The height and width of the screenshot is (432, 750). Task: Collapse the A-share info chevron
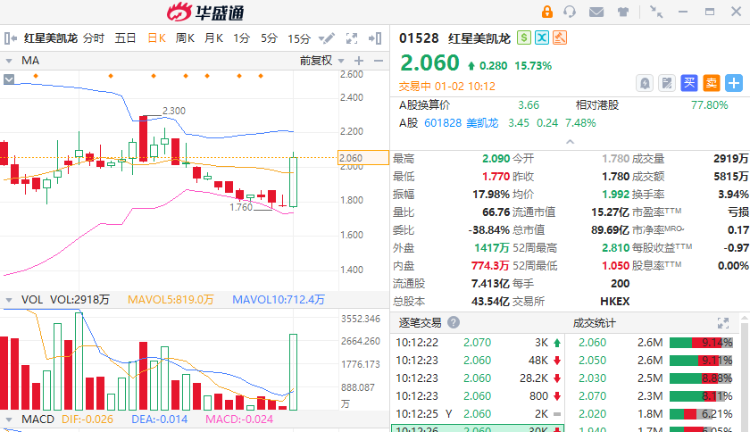tap(570, 142)
